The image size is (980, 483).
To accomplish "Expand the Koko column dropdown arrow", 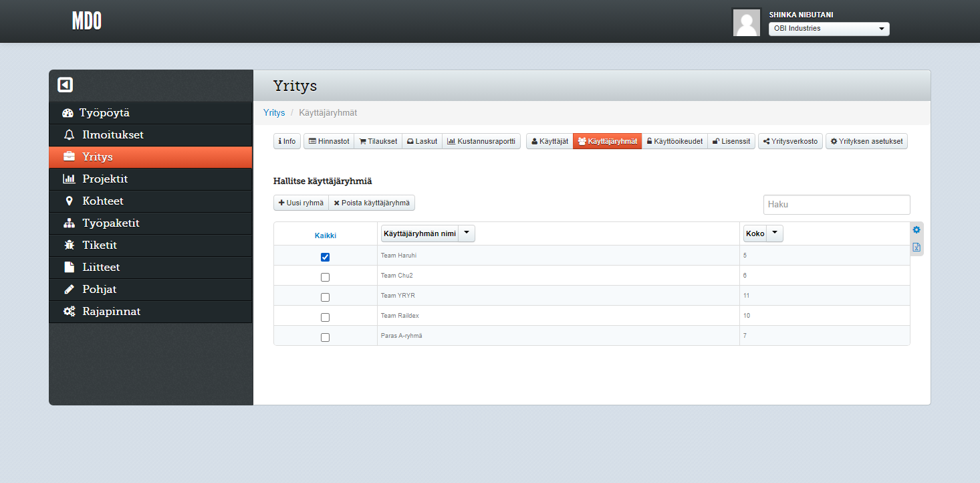I will [x=774, y=233].
